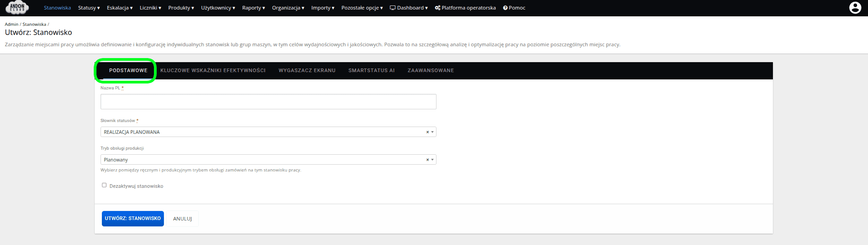Viewport: 868px width, 245px height.
Task: Click the Andon Cloud logo
Action: pyautogui.click(x=17, y=8)
